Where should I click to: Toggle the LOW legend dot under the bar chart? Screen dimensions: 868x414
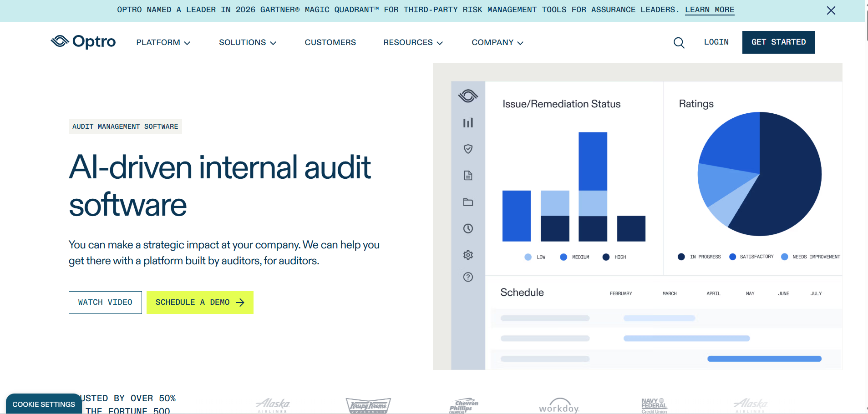(x=528, y=257)
